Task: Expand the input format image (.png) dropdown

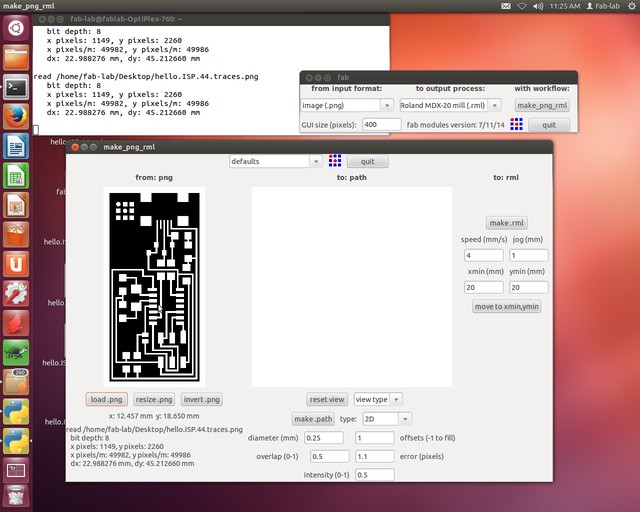Action: coord(347,105)
